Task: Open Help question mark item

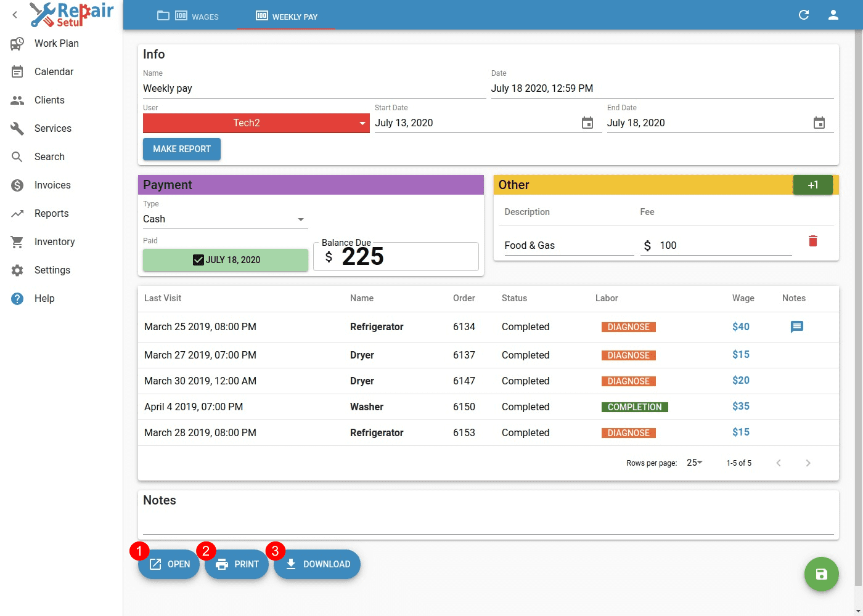Action: (x=61, y=298)
